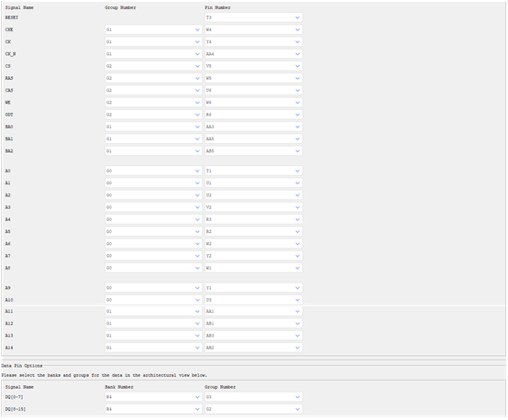Open the A9 Group Number dropdown
The height and width of the screenshot is (420, 508).
153,288
